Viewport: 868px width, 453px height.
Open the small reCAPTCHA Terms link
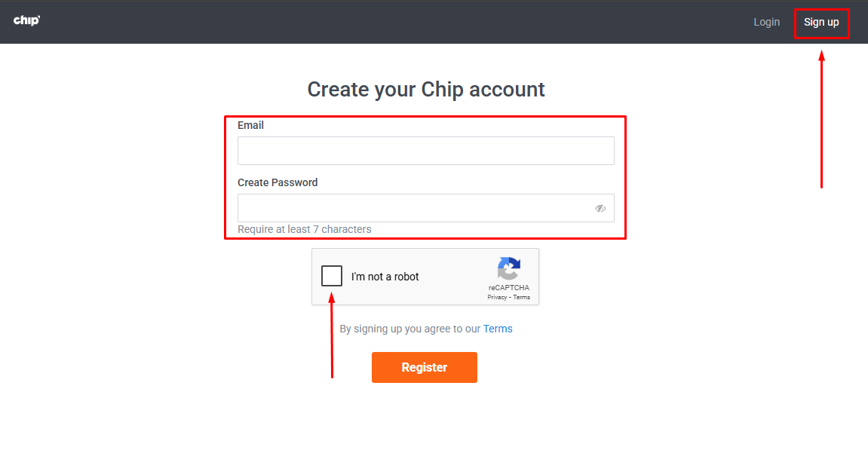[521, 298]
